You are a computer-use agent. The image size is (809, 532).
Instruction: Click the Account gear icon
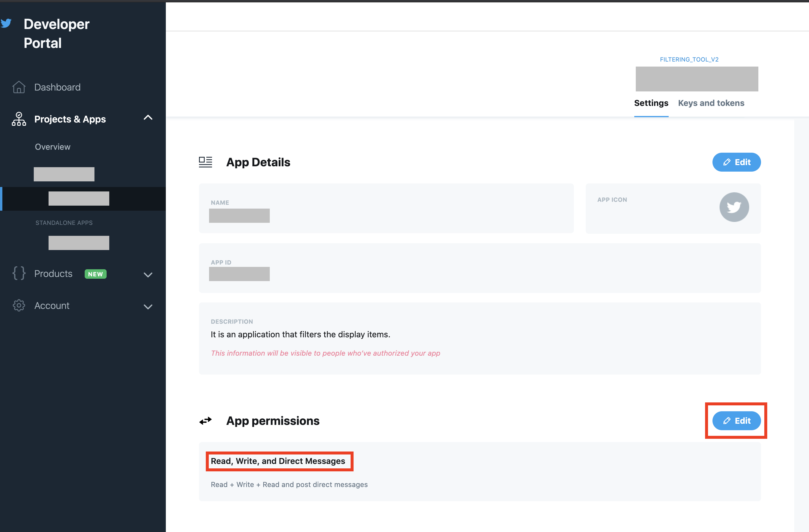pyautogui.click(x=19, y=305)
